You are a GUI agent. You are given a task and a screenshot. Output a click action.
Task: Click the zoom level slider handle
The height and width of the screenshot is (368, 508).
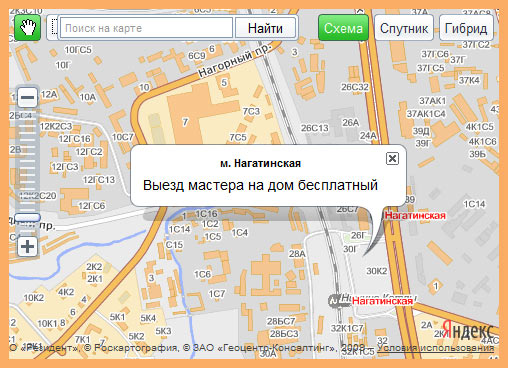point(27,218)
